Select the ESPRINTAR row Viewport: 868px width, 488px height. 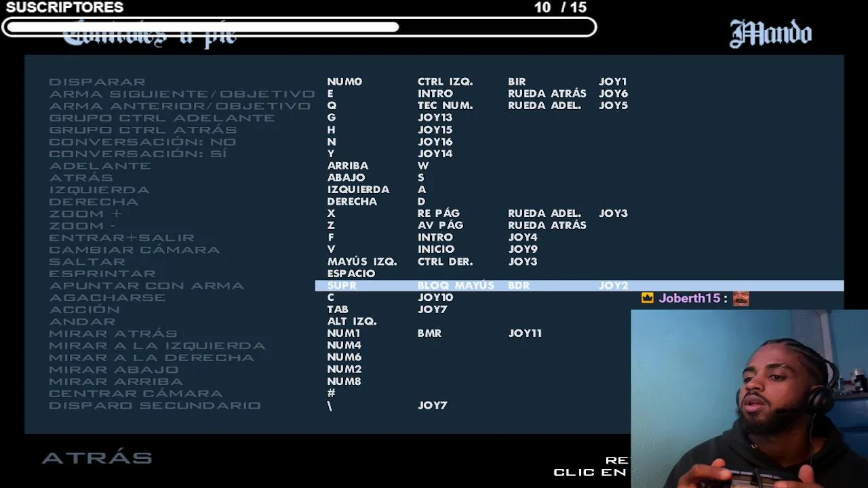tap(102, 274)
